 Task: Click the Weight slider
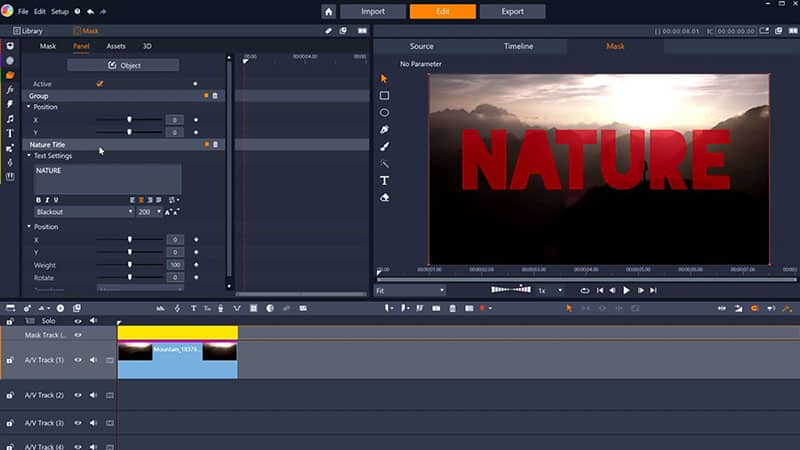pos(129,265)
